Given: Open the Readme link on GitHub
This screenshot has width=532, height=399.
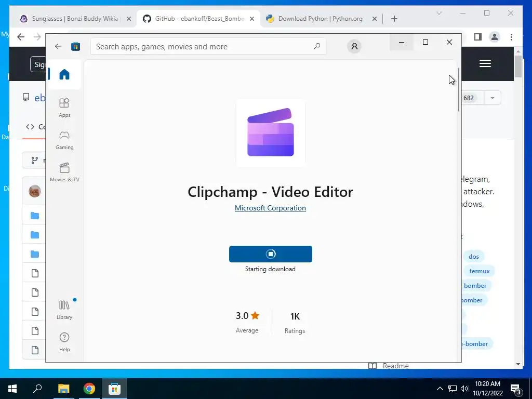Looking at the screenshot, I should point(389,366).
